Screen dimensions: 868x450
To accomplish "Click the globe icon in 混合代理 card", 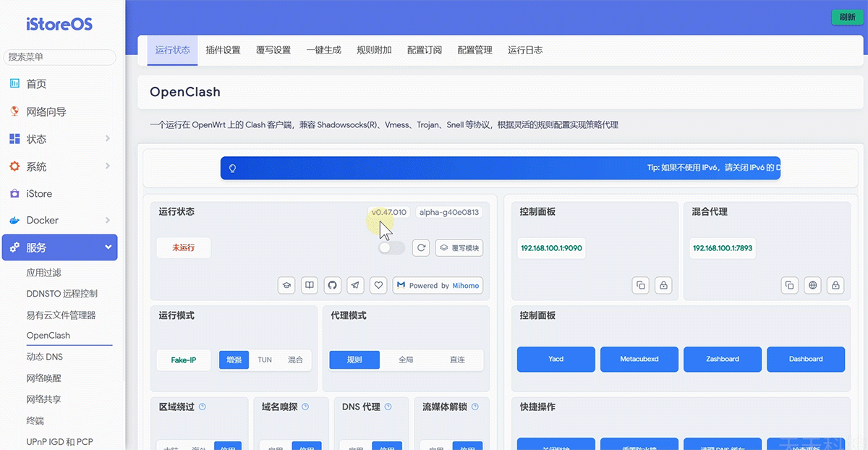I will tap(813, 285).
